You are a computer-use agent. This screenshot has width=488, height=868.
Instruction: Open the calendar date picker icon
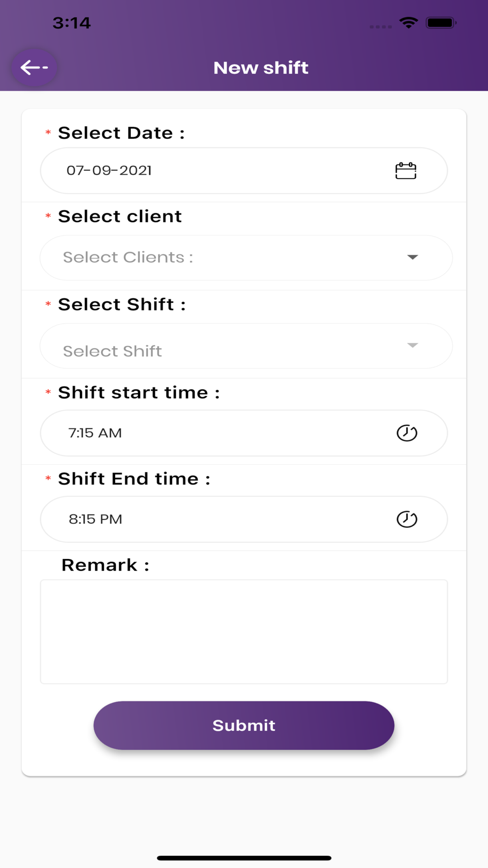406,171
